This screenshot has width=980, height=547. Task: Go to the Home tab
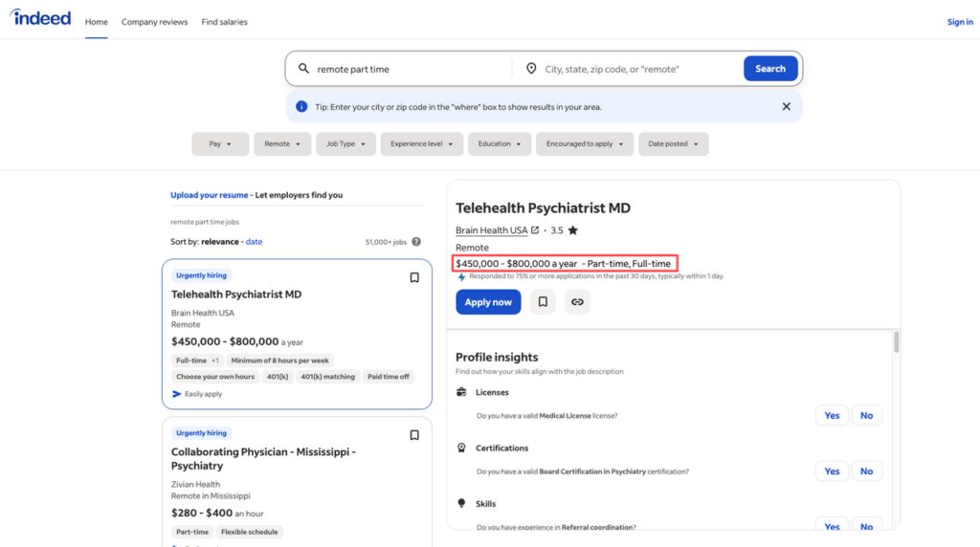click(97, 22)
